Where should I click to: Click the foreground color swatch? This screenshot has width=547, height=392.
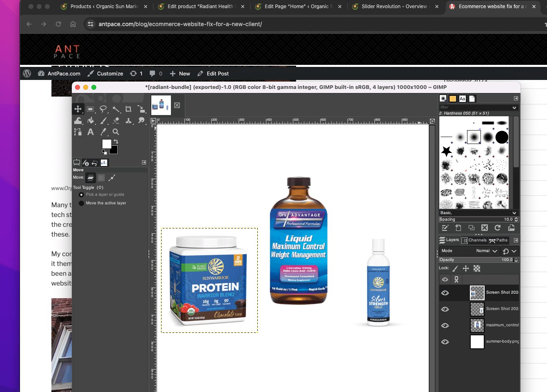pos(106,144)
